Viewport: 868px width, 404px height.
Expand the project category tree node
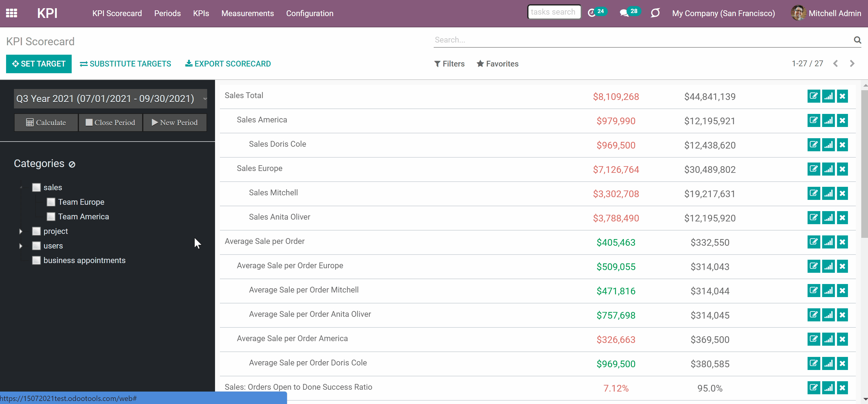(x=21, y=231)
